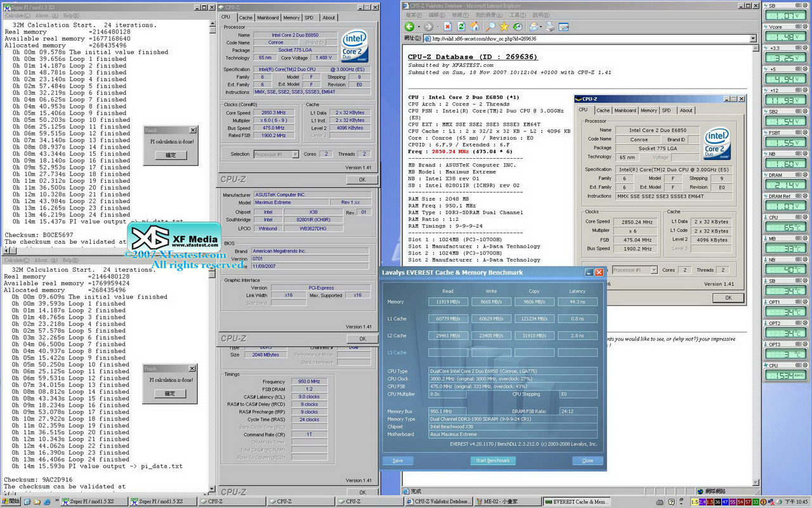Screen dimensions: 812x508
Task: Open the 我的最愛(A) menu in IE
Action: pos(490,15)
